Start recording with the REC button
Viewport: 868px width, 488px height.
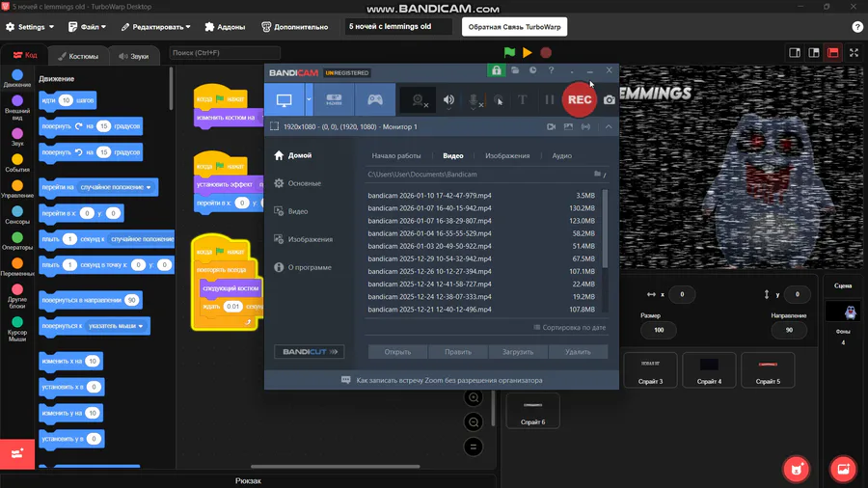click(580, 100)
